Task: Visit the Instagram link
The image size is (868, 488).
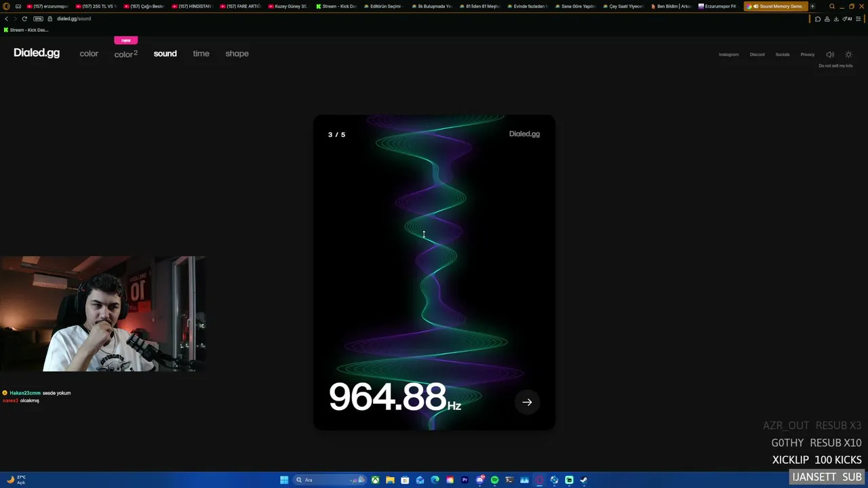Action: 729,54
